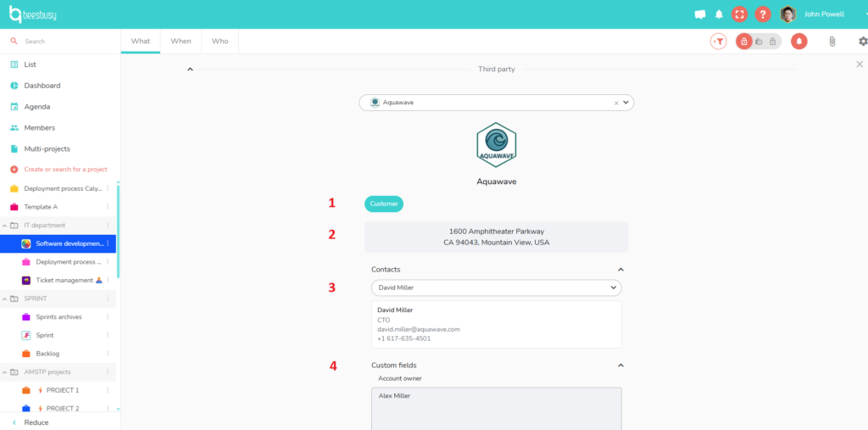Click the red task reminder bell icon
The height and width of the screenshot is (430, 868).
(798, 41)
